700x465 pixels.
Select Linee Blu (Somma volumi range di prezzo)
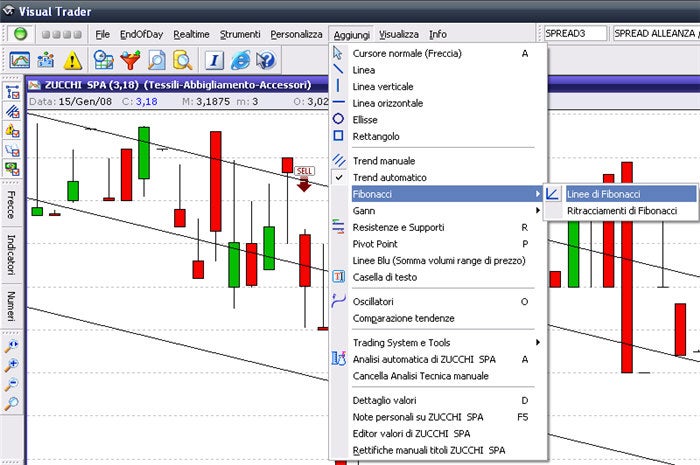coord(438,260)
